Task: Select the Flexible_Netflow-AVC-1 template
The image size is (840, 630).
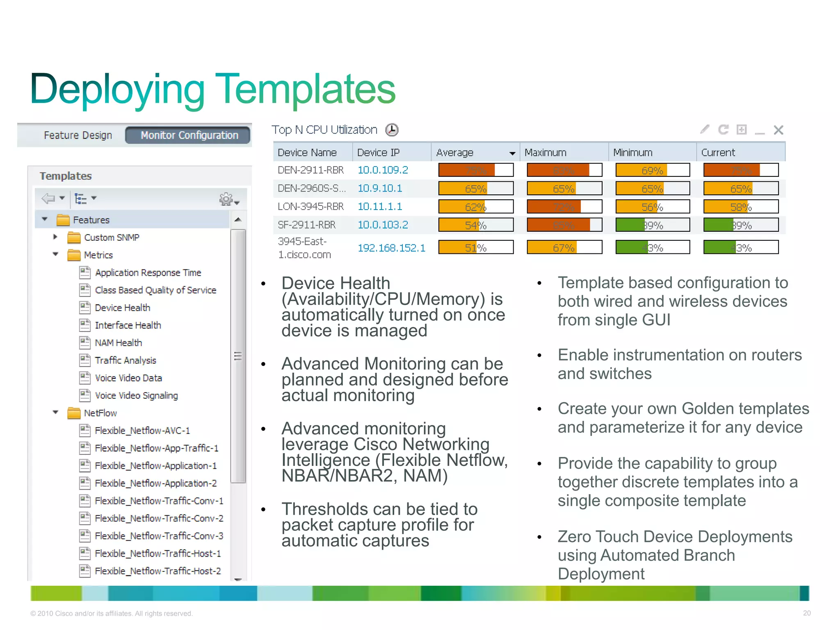Action: point(142,431)
